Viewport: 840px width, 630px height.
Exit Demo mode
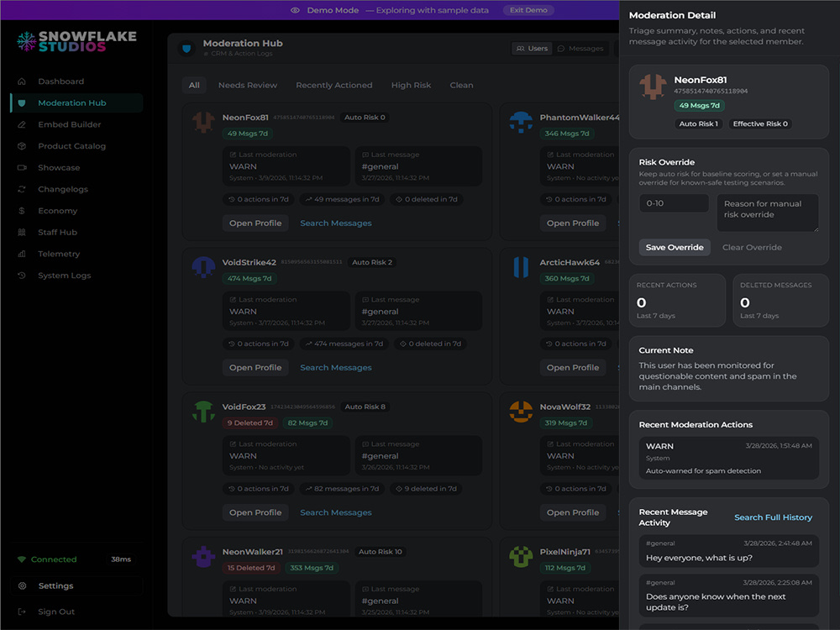click(x=528, y=10)
